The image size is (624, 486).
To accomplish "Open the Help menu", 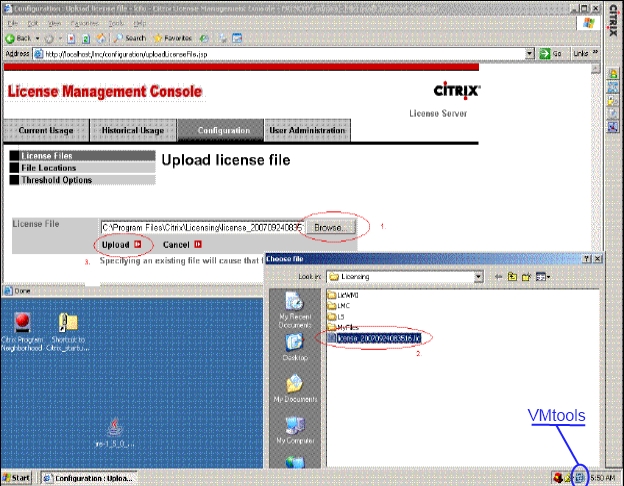I will pyautogui.click(x=139, y=23).
